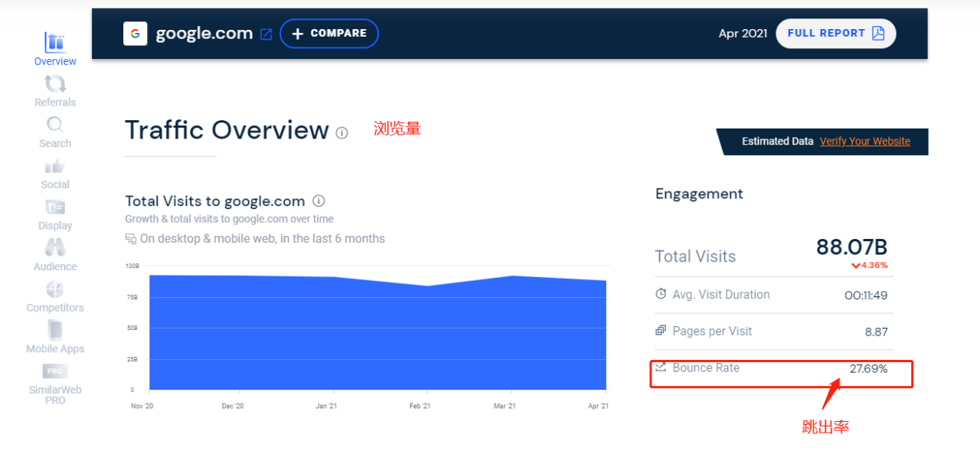Open the Mobile Apps sidebar icon
Viewport: 980px width, 451px height.
tap(55, 331)
